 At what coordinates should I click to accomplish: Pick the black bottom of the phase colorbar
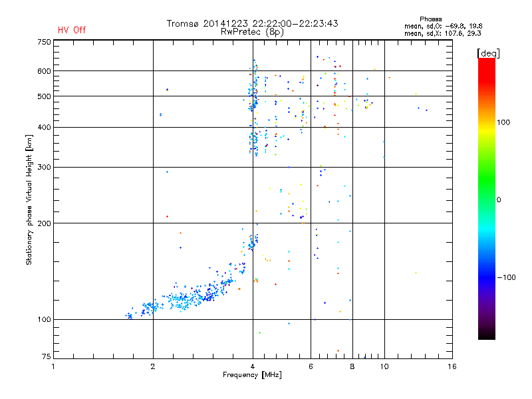click(487, 334)
